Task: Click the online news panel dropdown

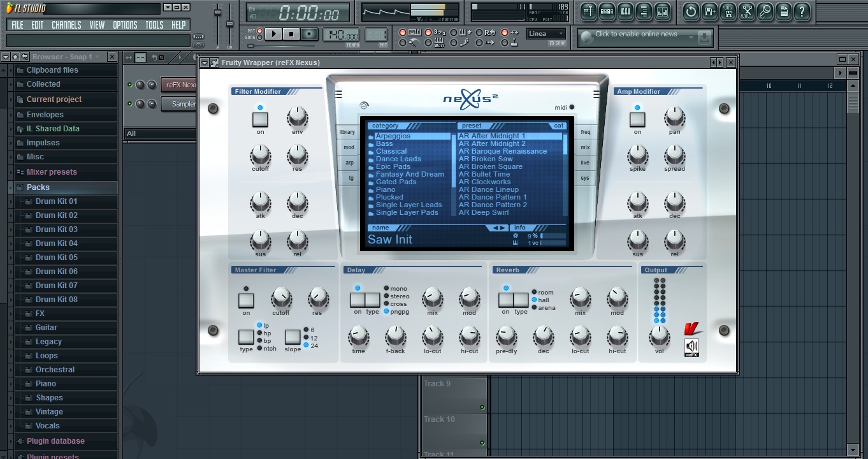Action: 690,38
